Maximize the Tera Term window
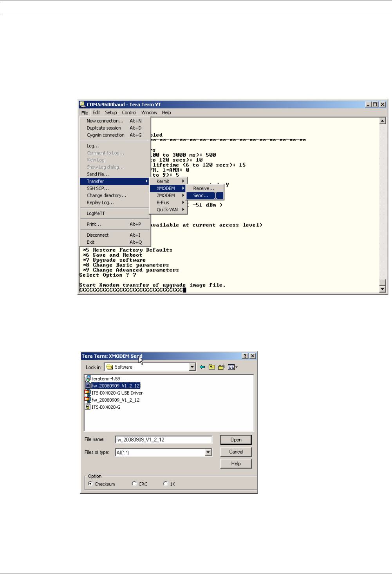The image size is (392, 574). [375, 104]
